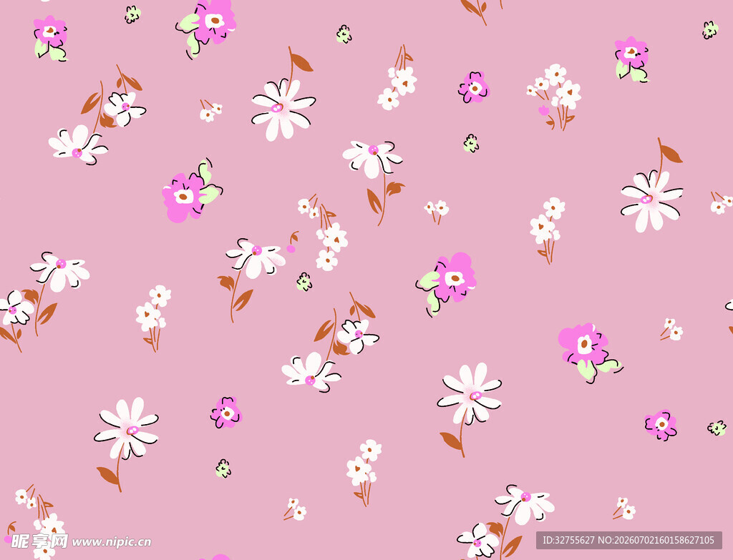Select the small pink flower near top right of center

click(x=474, y=87)
